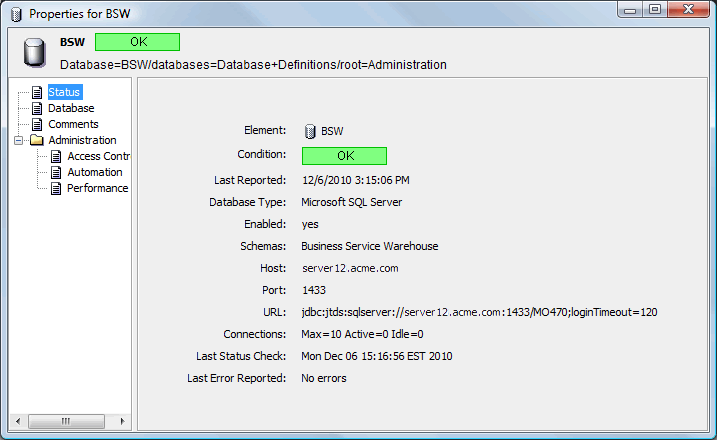The height and width of the screenshot is (440, 717).
Task: Click the Last Reported value 12/6/2010 3:15:06 PM
Action: click(x=356, y=180)
